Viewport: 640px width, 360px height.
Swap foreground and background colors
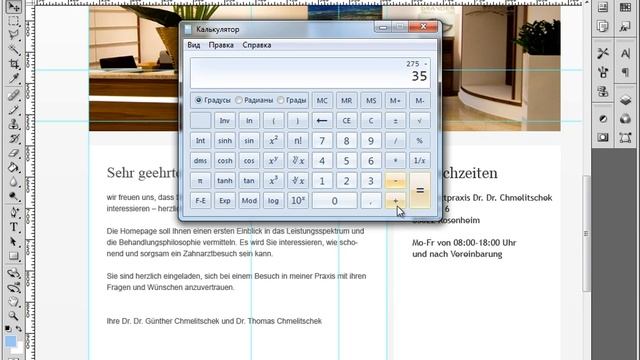click(x=19, y=329)
